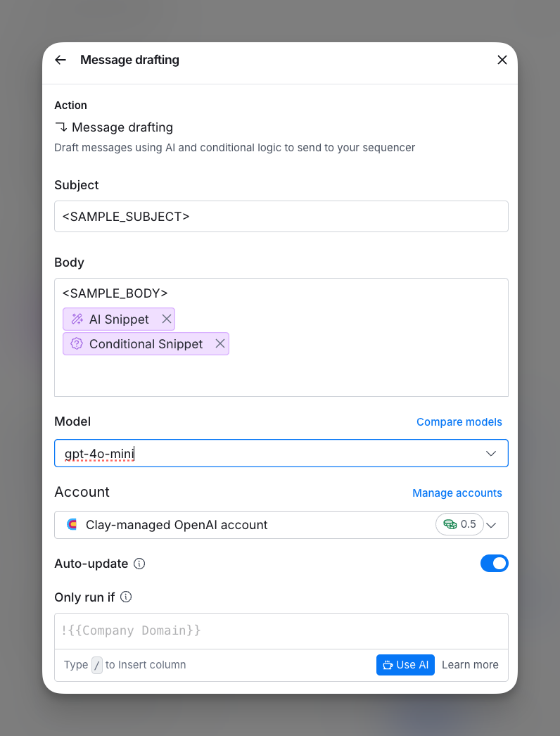
Task: Expand the Model dropdown chevron
Action: [491, 453]
